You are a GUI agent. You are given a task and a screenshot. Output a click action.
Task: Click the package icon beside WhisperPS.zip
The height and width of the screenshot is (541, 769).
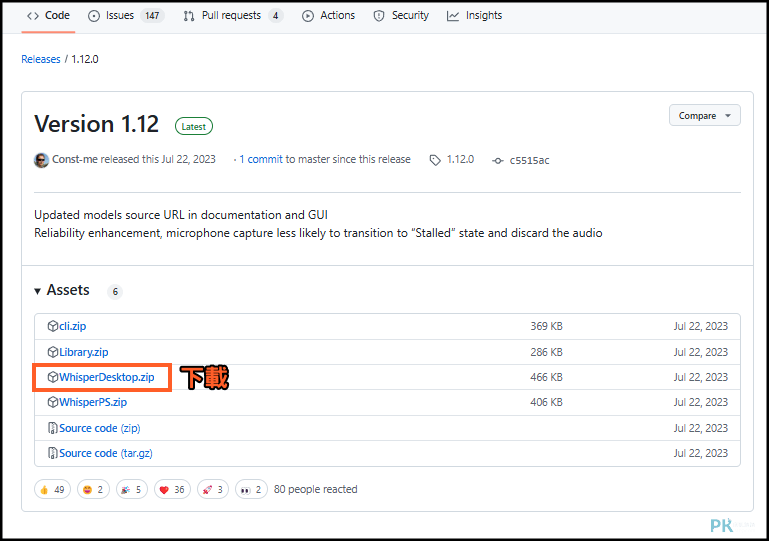[52, 402]
